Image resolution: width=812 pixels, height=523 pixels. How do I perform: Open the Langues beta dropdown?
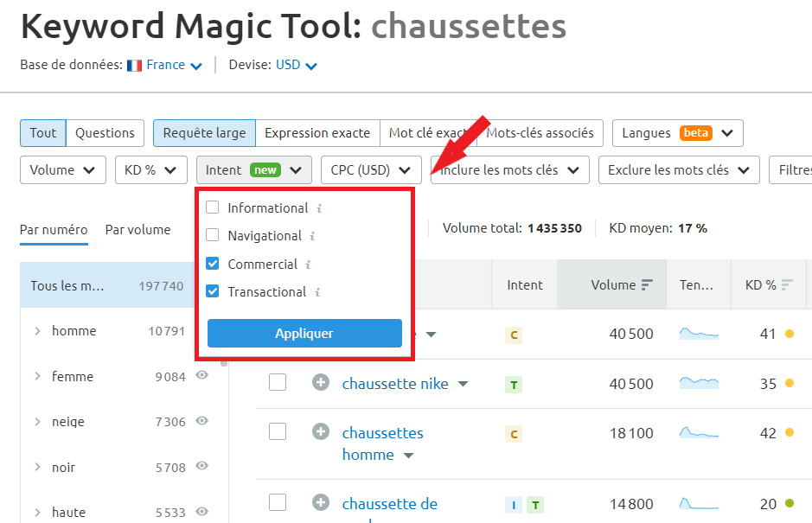point(678,133)
